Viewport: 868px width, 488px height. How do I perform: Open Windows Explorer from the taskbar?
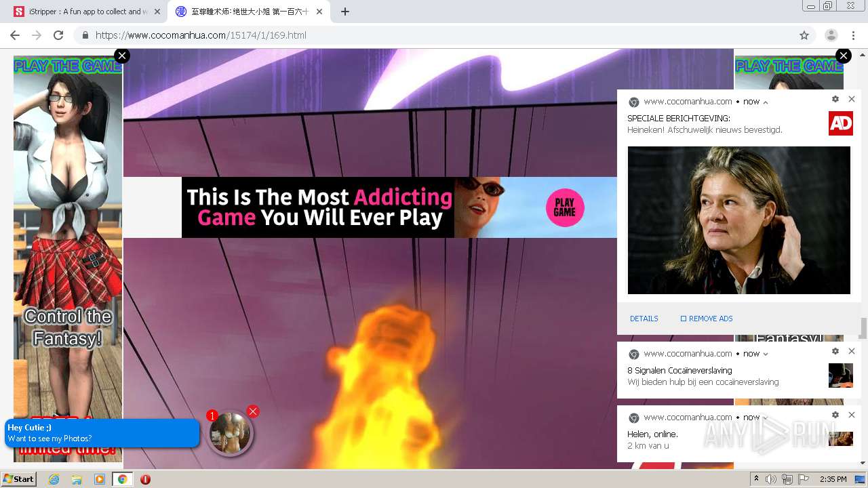click(77, 479)
